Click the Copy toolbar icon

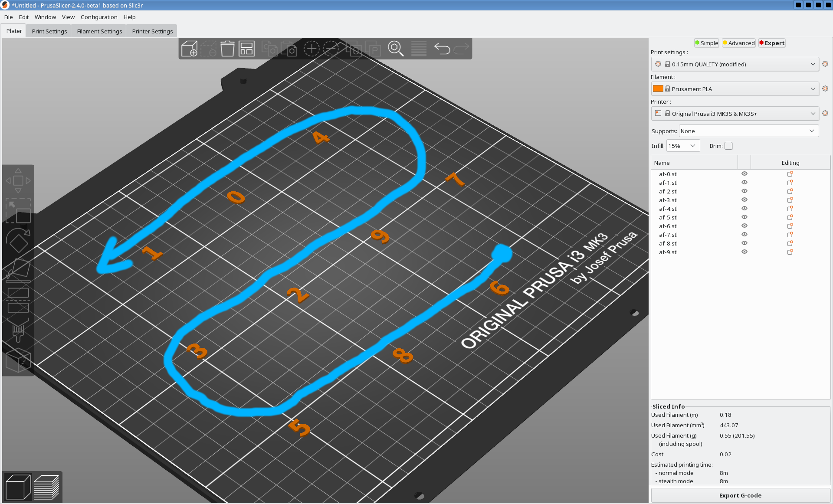[x=269, y=49]
